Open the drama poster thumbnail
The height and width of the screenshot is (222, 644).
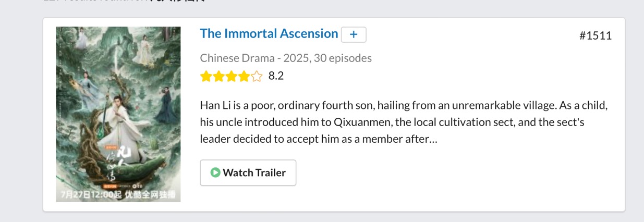pos(118,114)
